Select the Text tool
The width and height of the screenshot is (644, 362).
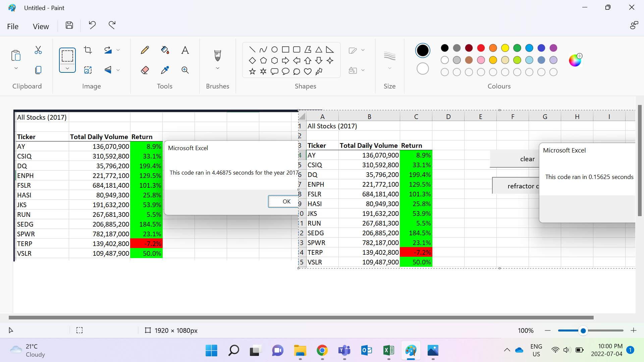tap(185, 50)
